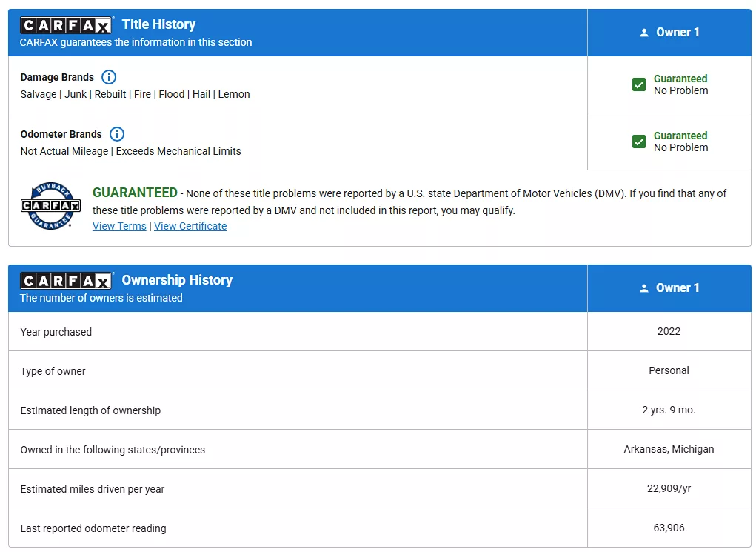756x552 pixels.
Task: Open the View Certificate link
Action: coord(190,226)
